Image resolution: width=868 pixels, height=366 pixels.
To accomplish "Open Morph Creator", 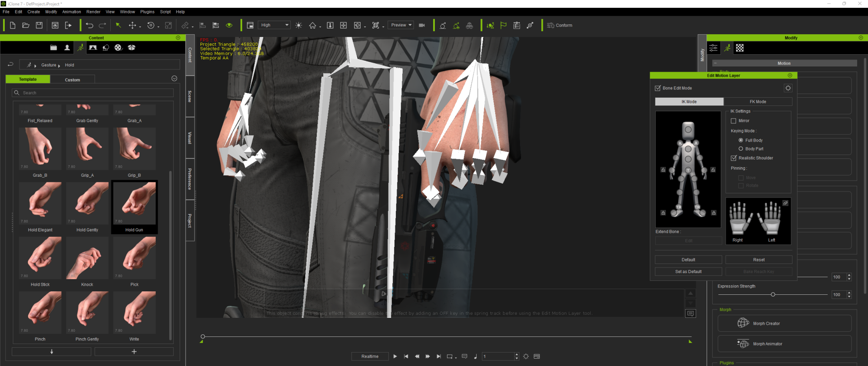I will pyautogui.click(x=785, y=323).
